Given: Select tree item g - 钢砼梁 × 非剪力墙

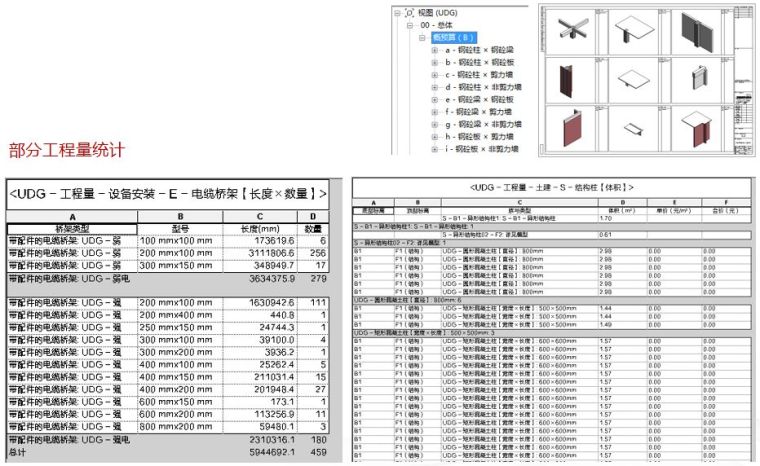Looking at the screenshot, I should point(483,125).
